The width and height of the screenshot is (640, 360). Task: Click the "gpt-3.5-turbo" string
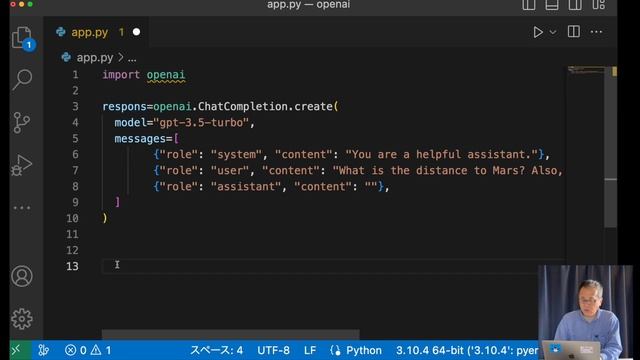click(201, 122)
